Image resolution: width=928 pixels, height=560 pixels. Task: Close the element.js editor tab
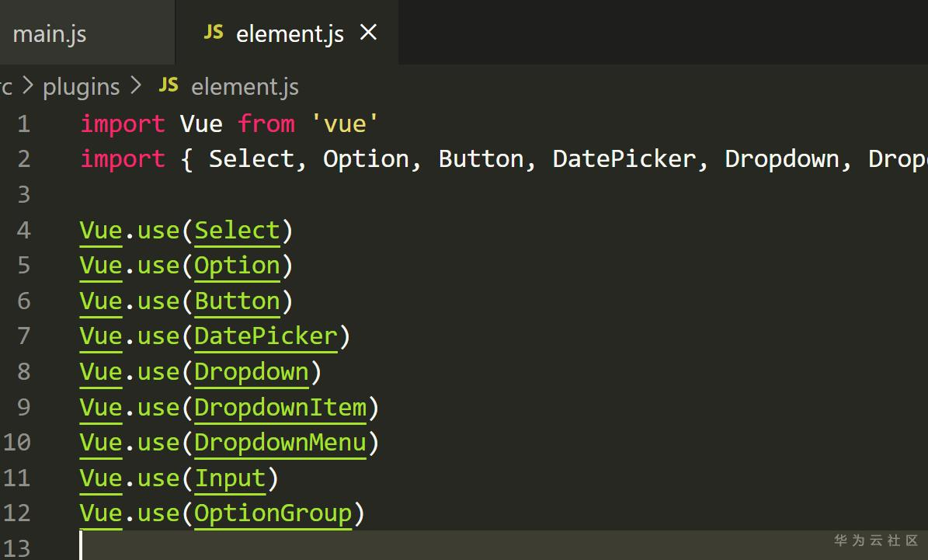click(369, 33)
